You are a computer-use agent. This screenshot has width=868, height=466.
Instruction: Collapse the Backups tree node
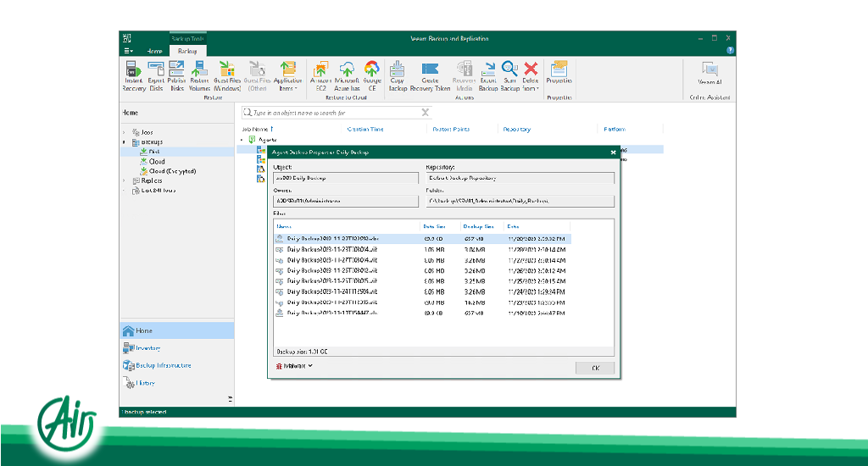tap(124, 142)
